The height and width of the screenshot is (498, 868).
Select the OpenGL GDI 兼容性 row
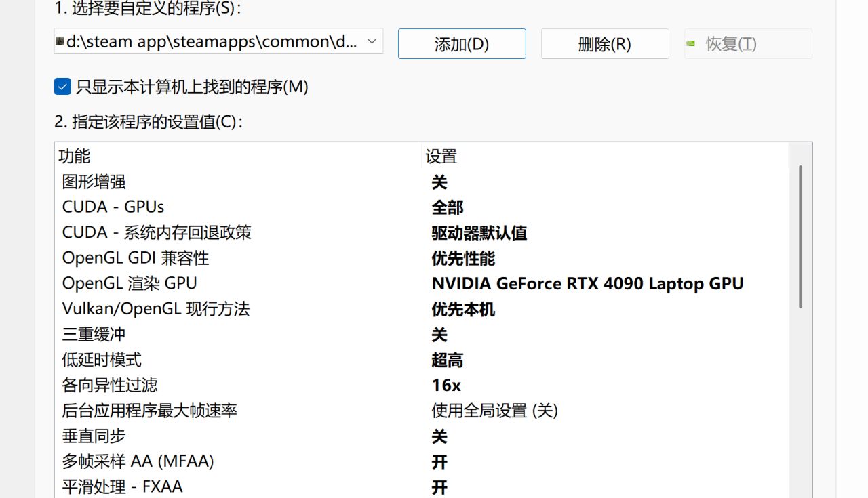pos(422,258)
